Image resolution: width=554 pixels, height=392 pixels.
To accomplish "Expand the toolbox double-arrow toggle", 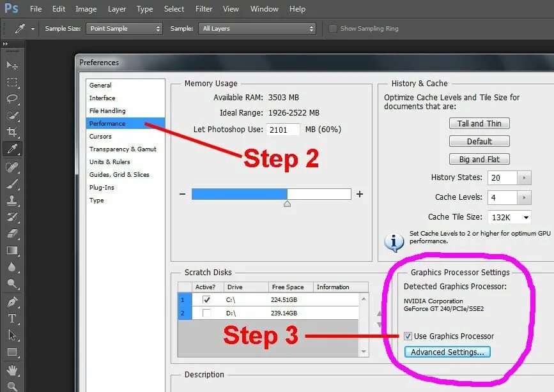I will (x=5, y=44).
